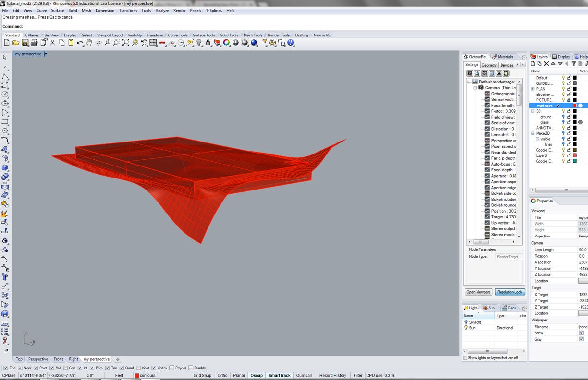Open the Curve menu
Viewport: 588px width, 380px height.
(x=42, y=10)
